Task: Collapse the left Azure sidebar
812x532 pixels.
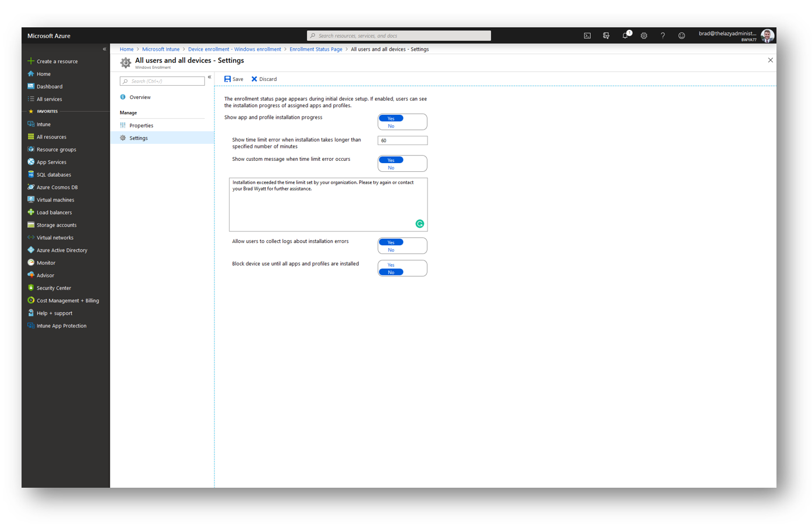Action: pyautogui.click(x=104, y=49)
